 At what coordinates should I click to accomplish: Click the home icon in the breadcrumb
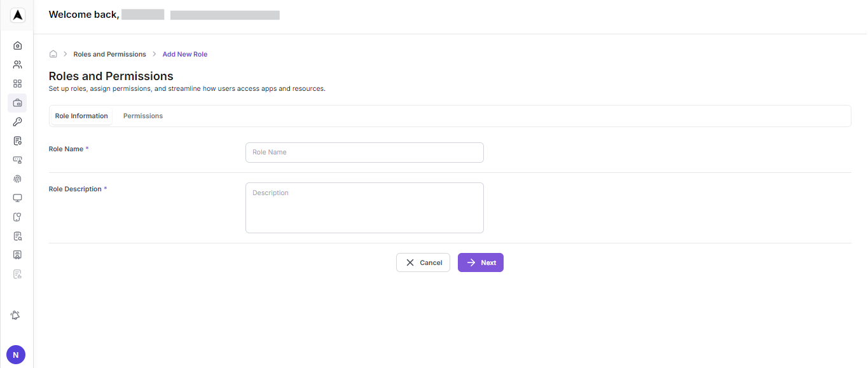point(53,54)
